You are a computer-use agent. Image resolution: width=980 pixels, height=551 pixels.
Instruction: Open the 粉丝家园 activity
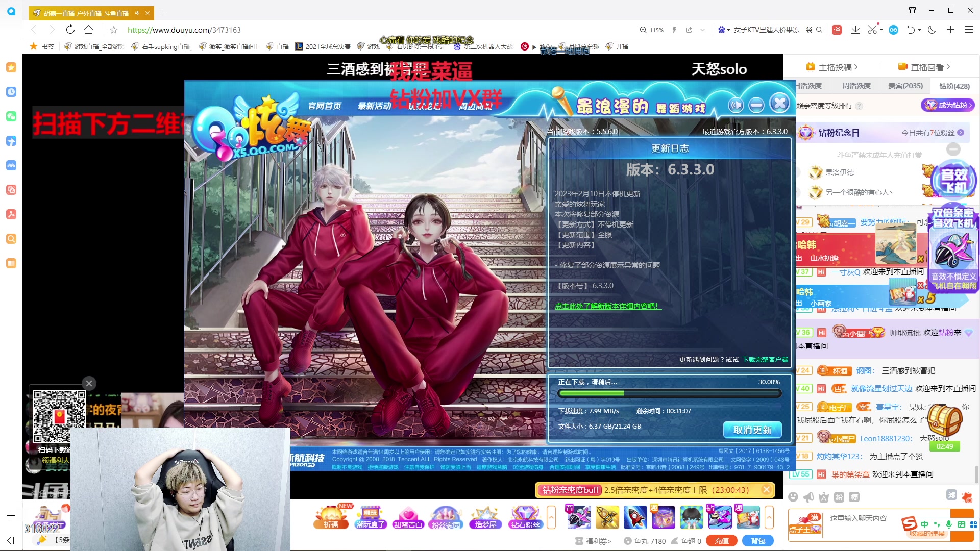pyautogui.click(x=446, y=517)
